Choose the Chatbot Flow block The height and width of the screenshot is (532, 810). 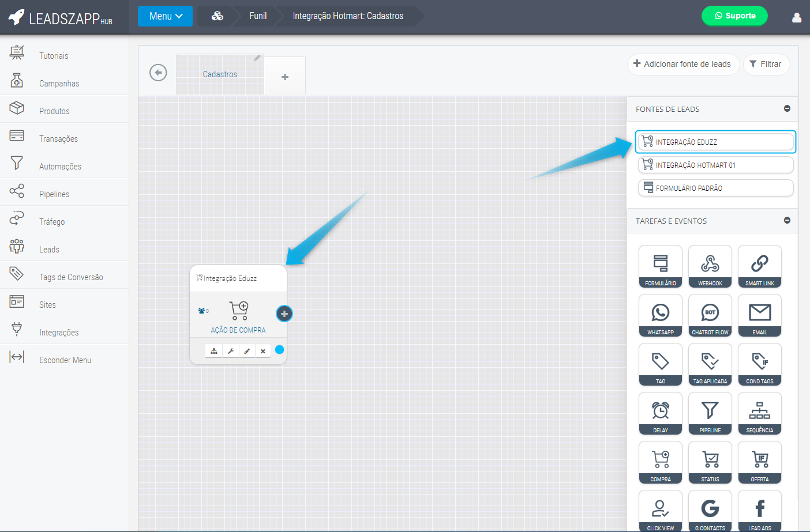pyautogui.click(x=710, y=315)
